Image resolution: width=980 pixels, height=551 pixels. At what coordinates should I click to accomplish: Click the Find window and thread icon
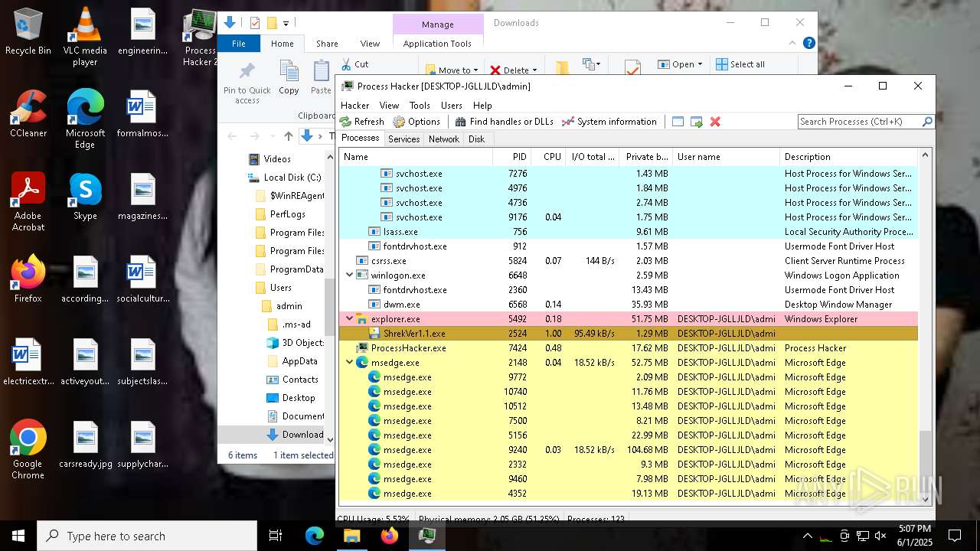(x=696, y=122)
